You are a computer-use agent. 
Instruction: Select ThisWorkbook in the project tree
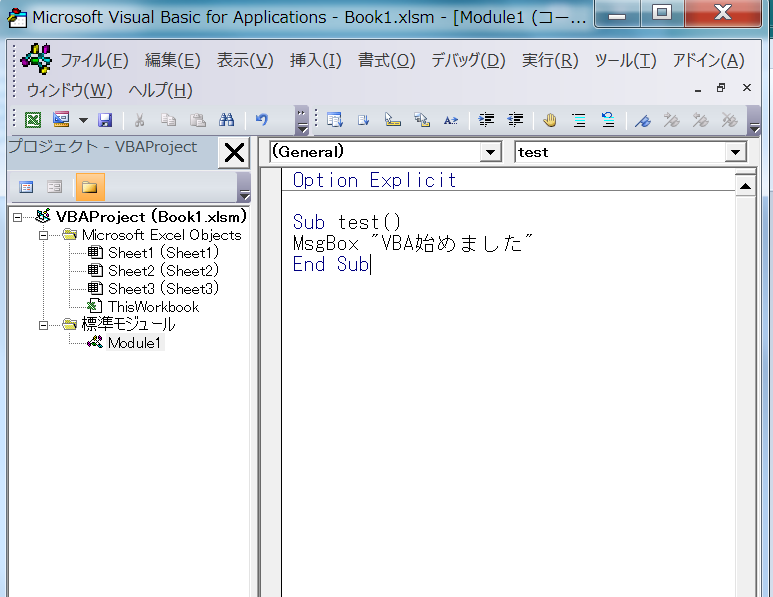click(x=153, y=307)
